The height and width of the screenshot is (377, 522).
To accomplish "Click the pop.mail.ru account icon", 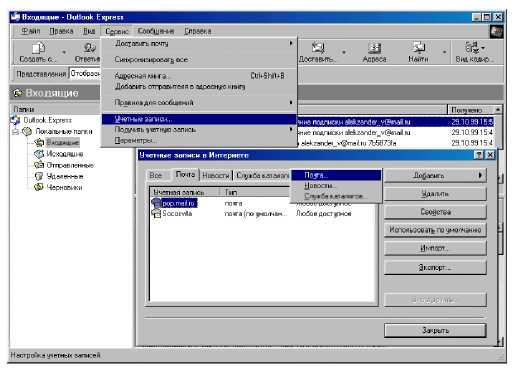I will (156, 203).
